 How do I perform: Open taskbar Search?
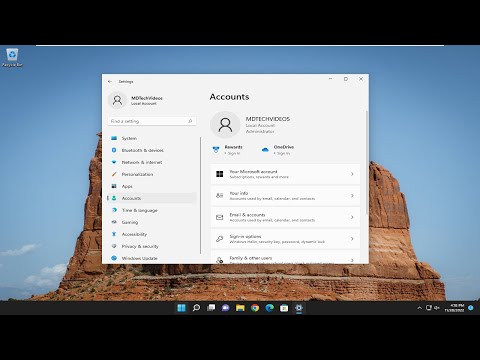pos(196,308)
